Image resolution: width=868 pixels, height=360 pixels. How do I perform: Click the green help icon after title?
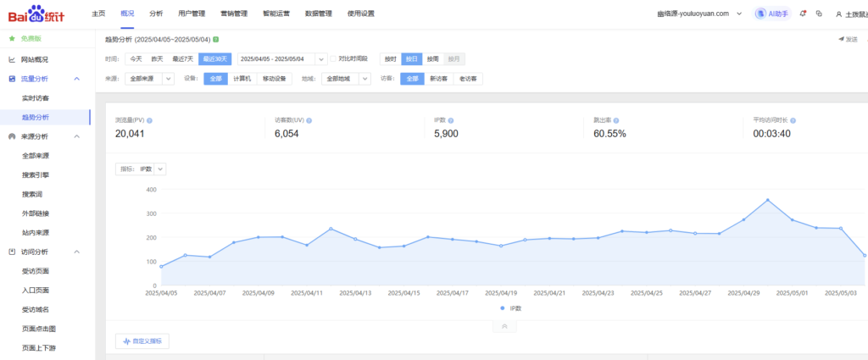pos(215,39)
